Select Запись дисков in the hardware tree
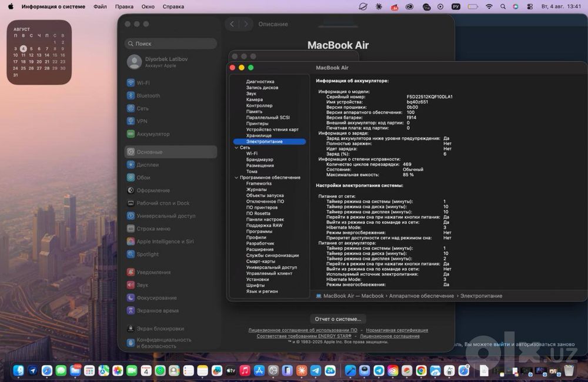The height and width of the screenshot is (382, 588). [262, 88]
